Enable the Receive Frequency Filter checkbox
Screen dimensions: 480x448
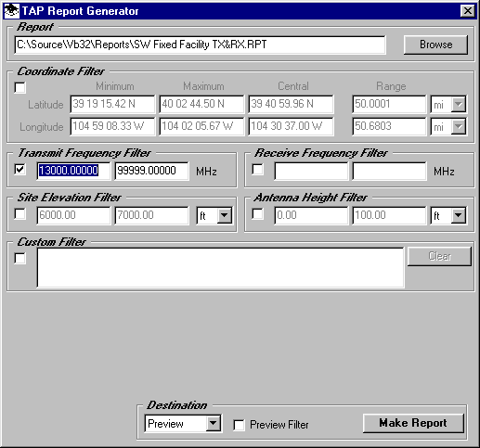tap(258, 169)
